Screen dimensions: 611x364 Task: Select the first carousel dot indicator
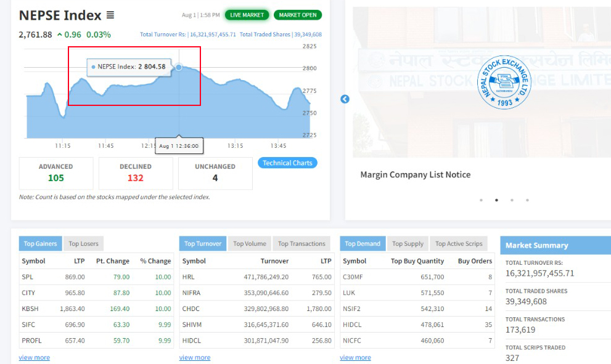tap(481, 200)
